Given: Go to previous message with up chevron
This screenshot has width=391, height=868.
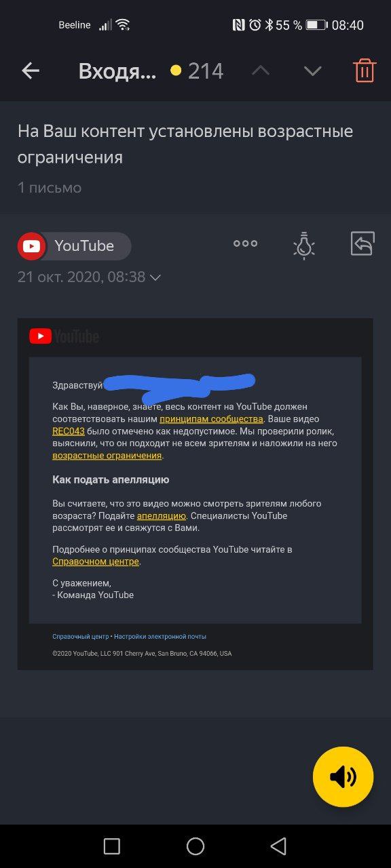Looking at the screenshot, I should pyautogui.click(x=261, y=71).
